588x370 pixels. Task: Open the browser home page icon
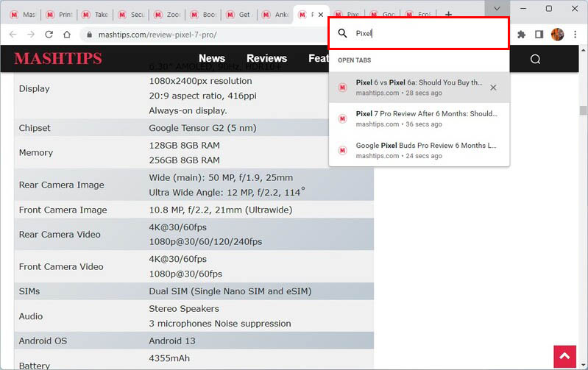67,35
